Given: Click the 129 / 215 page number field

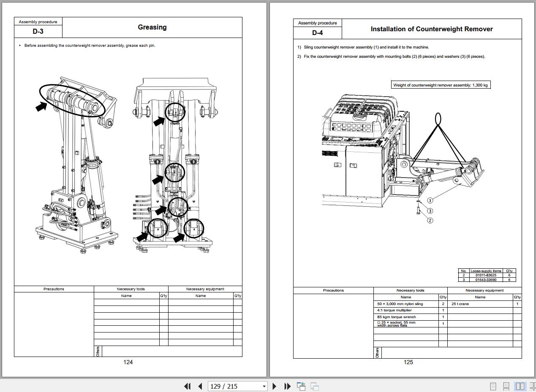Looking at the screenshot, I should [x=234, y=386].
